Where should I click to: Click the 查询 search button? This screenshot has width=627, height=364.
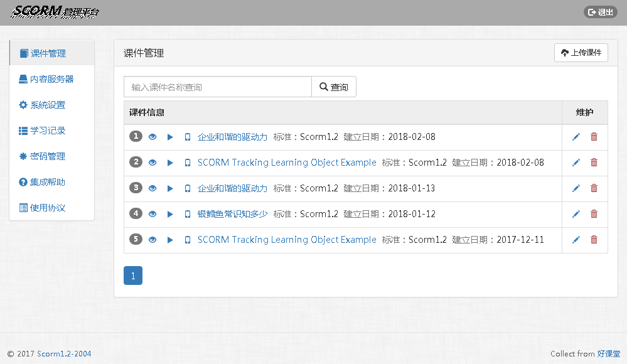coord(334,87)
